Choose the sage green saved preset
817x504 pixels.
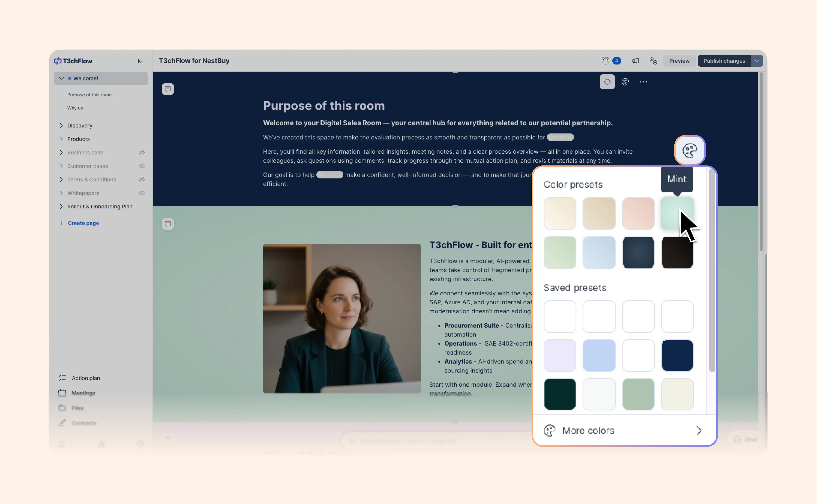[x=638, y=394]
